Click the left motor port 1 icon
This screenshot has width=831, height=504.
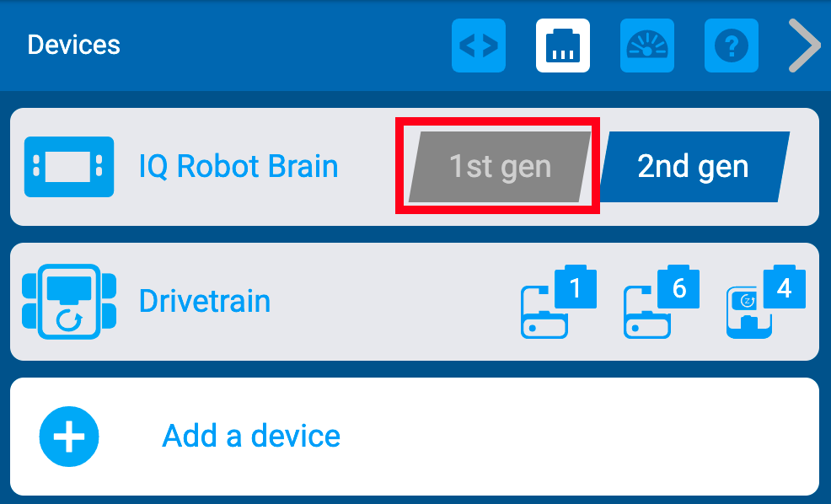tap(559, 301)
